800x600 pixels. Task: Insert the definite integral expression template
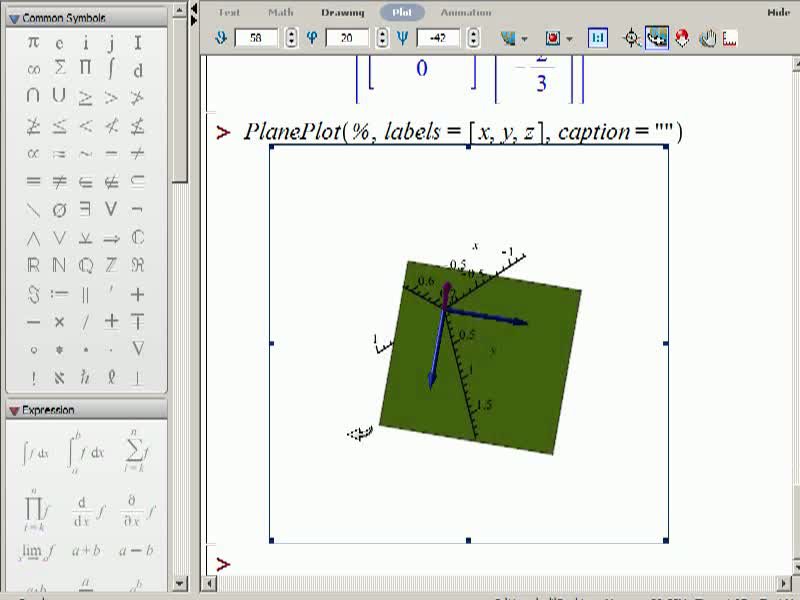coord(86,453)
